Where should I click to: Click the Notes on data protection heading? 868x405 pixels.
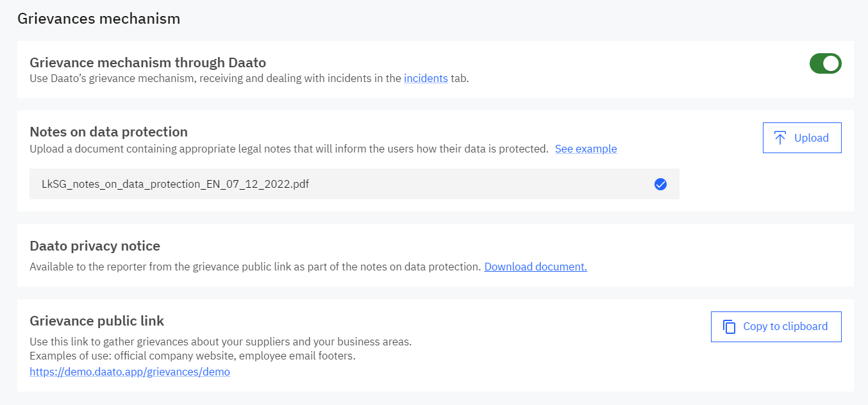[x=108, y=132]
